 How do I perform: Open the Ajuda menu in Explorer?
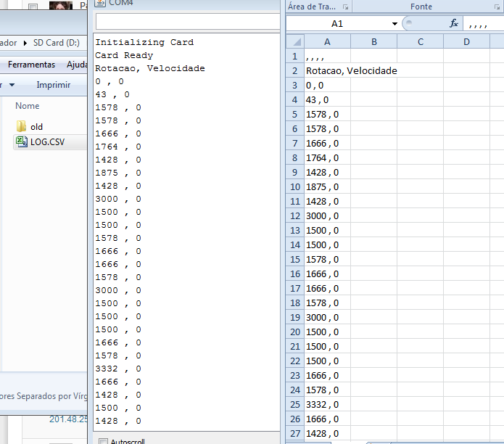click(77, 65)
